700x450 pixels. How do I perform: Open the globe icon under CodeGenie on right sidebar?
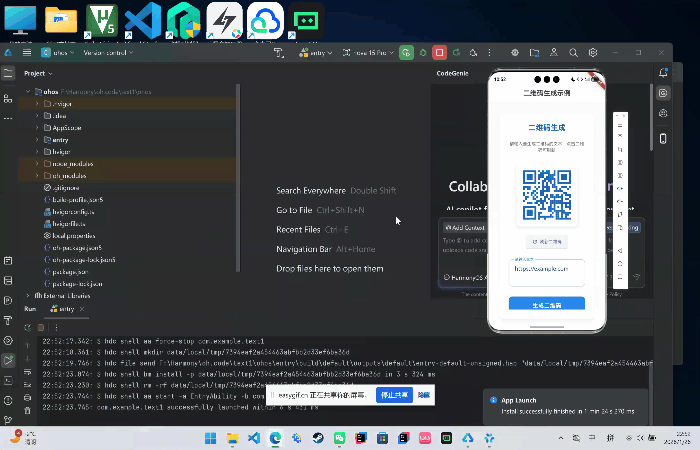pyautogui.click(x=663, y=113)
